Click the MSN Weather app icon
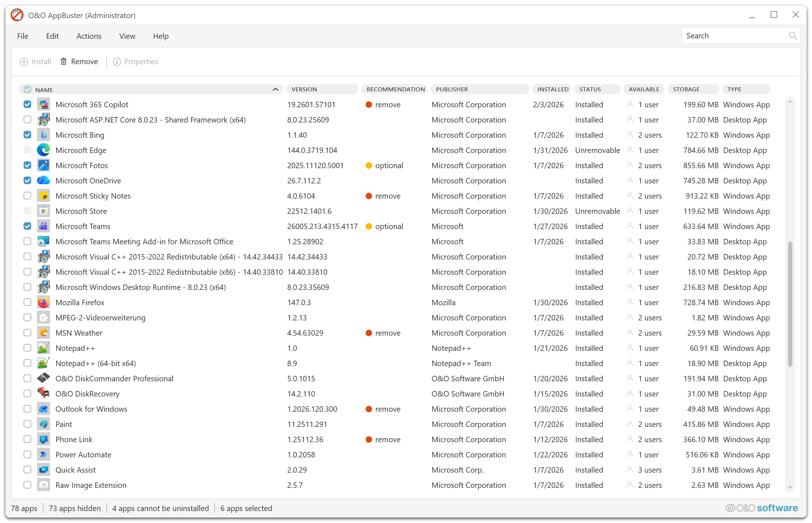Image resolution: width=812 pixels, height=523 pixels. (x=44, y=333)
